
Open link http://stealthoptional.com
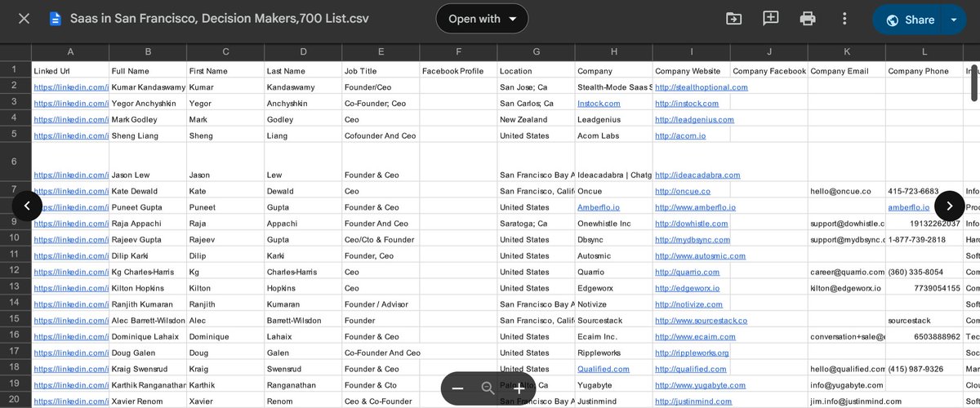(701, 87)
